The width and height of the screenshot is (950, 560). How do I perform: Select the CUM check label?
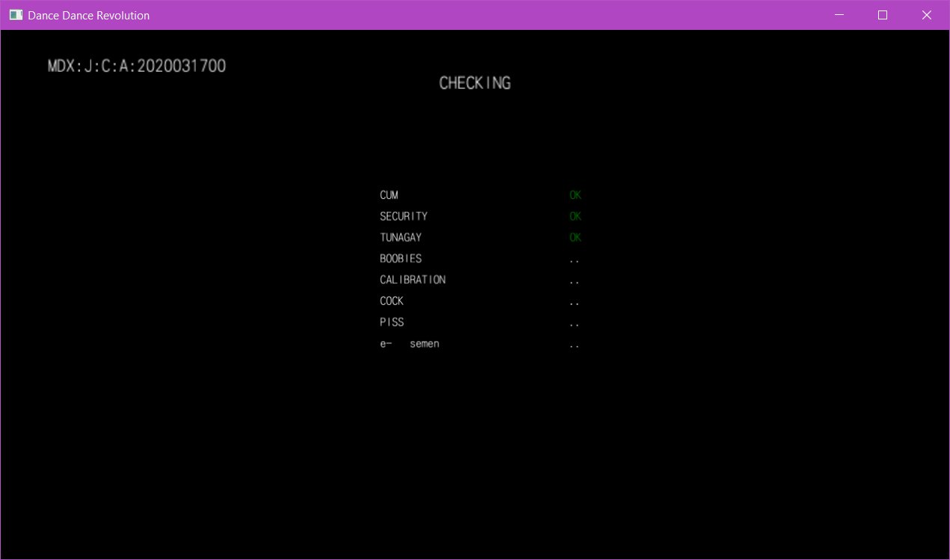pyautogui.click(x=389, y=195)
